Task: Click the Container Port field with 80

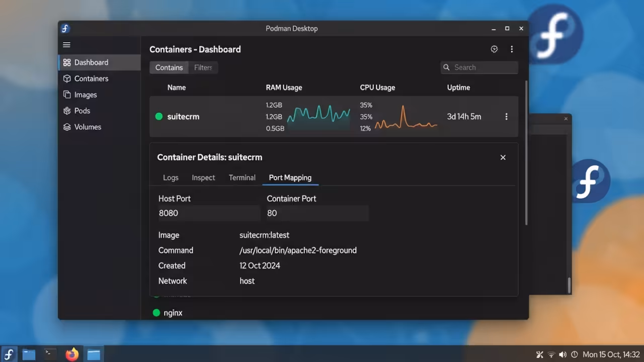Action: click(x=317, y=213)
